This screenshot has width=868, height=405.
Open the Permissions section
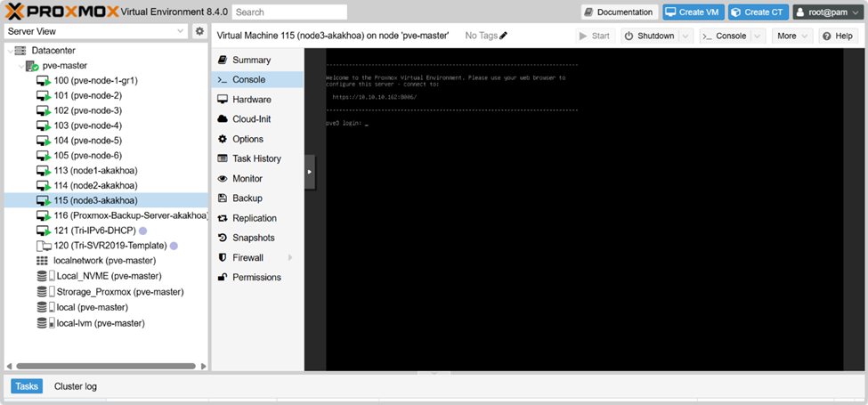(x=256, y=278)
